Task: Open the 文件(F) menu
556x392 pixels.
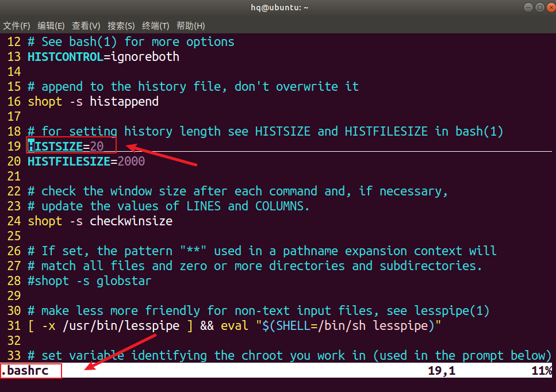Action: 17,25
